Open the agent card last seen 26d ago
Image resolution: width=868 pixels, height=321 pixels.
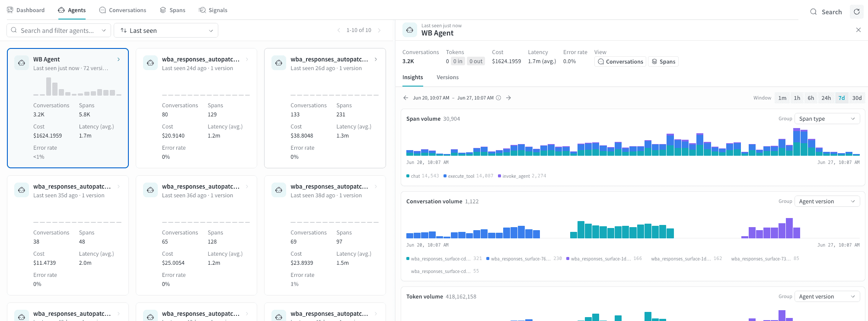click(325, 108)
